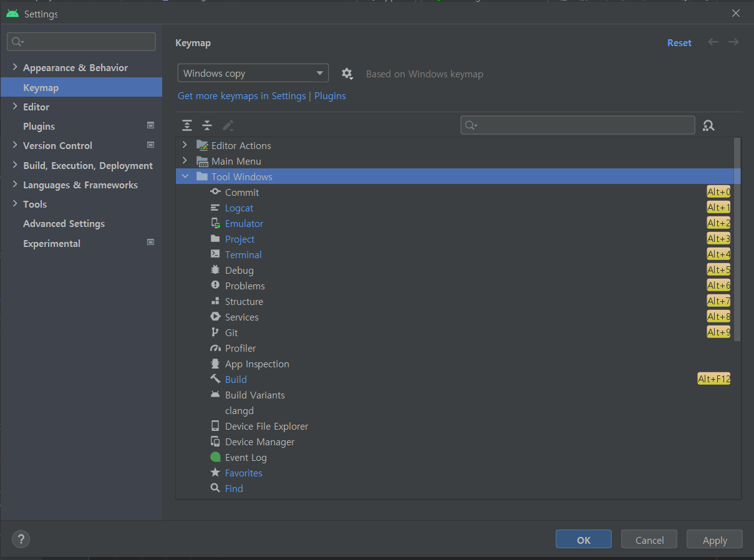This screenshot has height=560, width=754.
Task: Expand Languages & Frameworks section
Action: [15, 185]
